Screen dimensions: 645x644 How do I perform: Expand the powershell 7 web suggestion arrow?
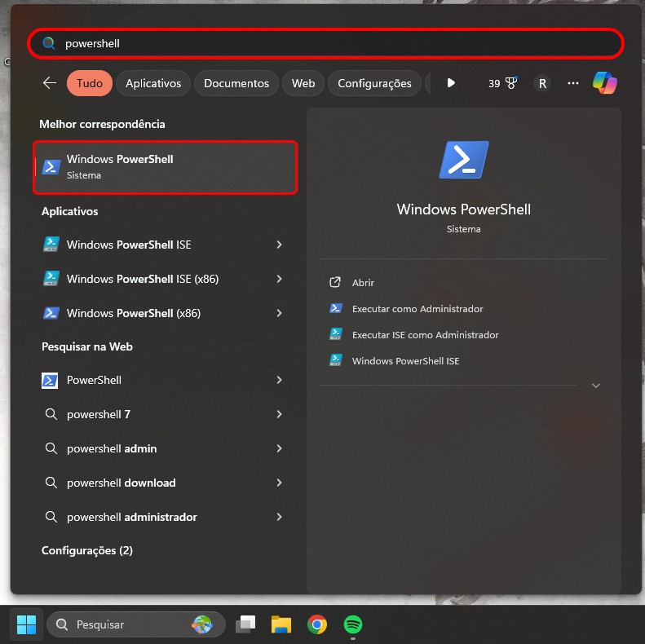pyautogui.click(x=279, y=414)
